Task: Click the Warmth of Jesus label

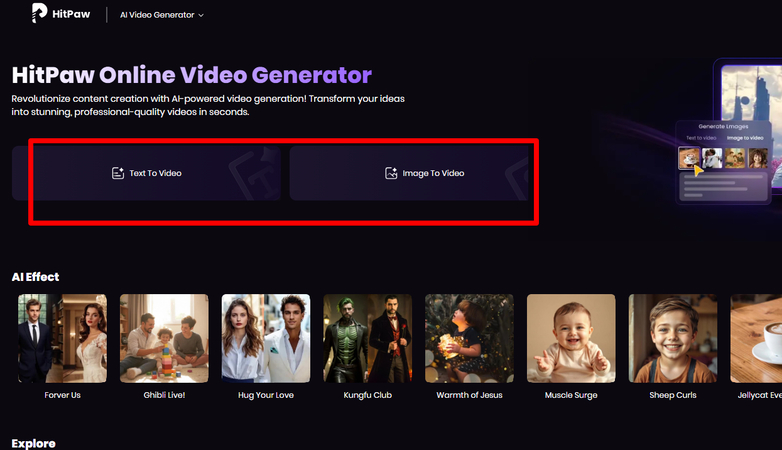Action: [469, 395]
